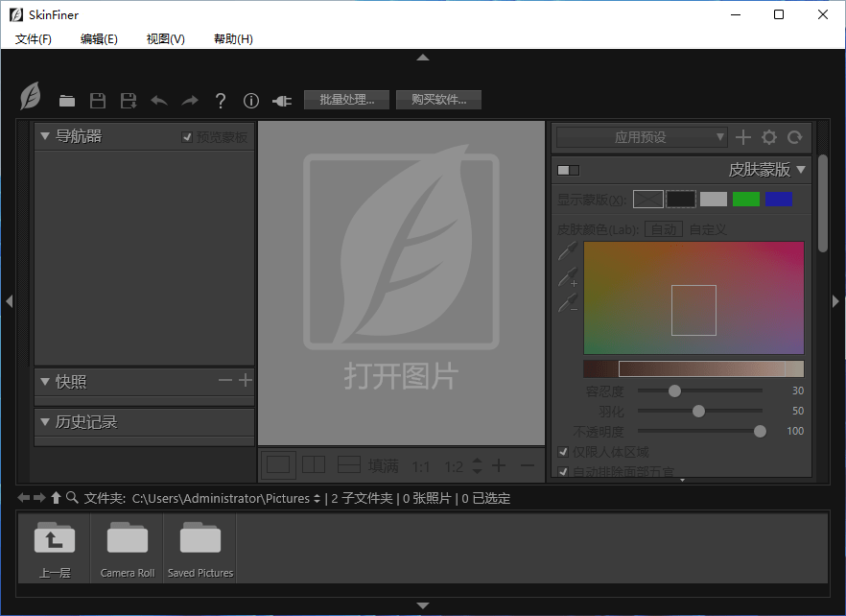Select the skin color eyedropper tool
Image resolution: width=846 pixels, height=616 pixels.
pyautogui.click(x=568, y=251)
